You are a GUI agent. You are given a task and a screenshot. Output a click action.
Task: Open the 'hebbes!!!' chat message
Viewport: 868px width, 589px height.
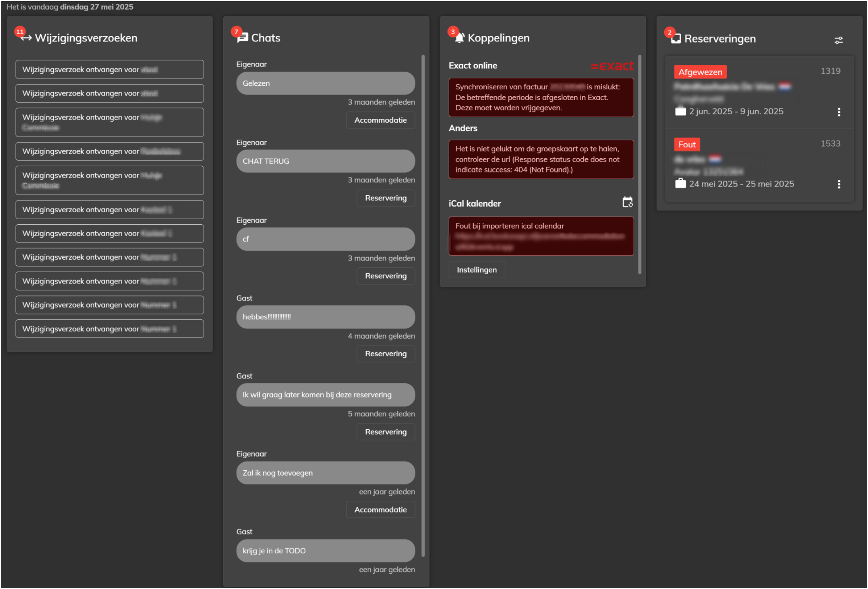(x=325, y=317)
